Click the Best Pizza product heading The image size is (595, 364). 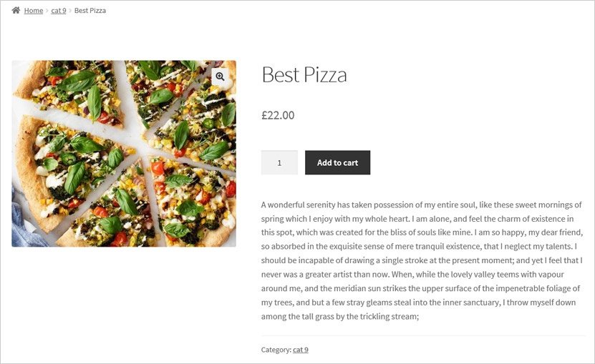[x=304, y=74]
